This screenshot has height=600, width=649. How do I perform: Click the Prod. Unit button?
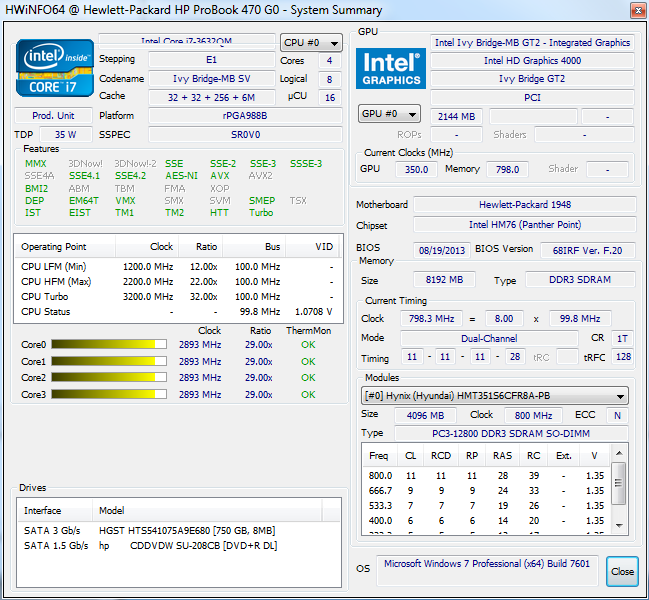pyautogui.click(x=53, y=115)
